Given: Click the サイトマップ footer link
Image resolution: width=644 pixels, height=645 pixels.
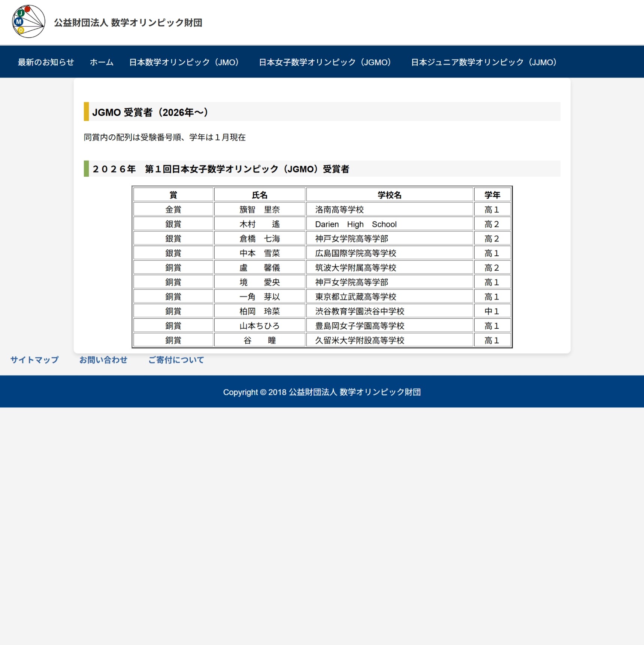Looking at the screenshot, I should (34, 360).
